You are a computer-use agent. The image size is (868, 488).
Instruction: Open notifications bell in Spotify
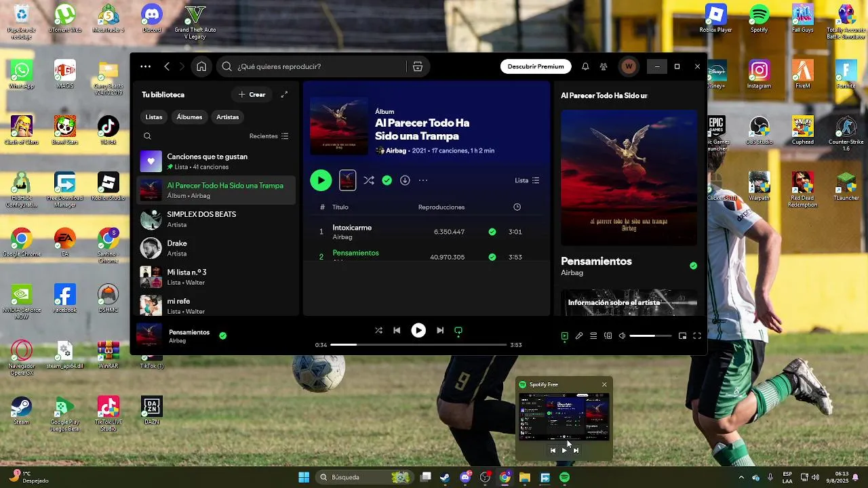click(585, 66)
